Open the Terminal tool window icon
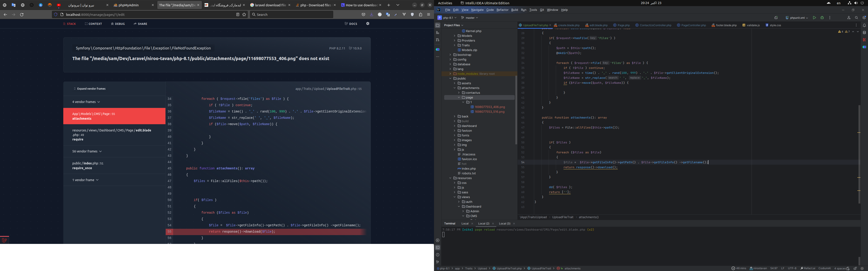868x271 pixels. click(x=437, y=248)
